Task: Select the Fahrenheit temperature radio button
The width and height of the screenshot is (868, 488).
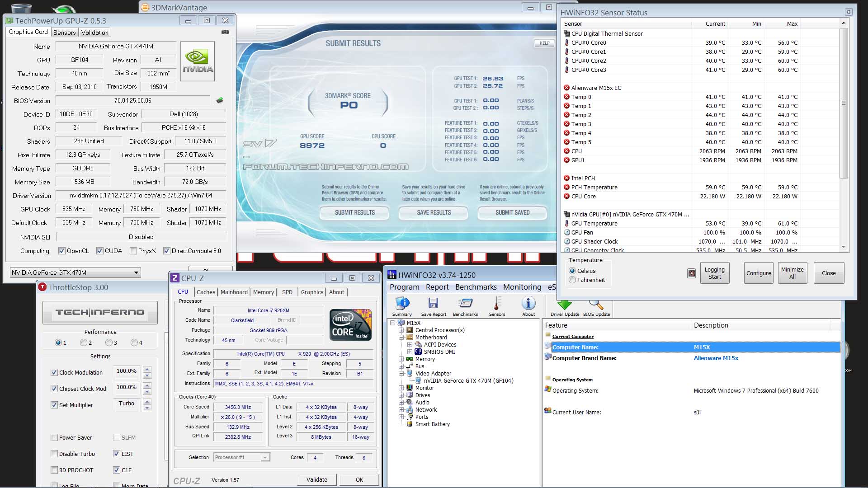Action: coord(572,280)
